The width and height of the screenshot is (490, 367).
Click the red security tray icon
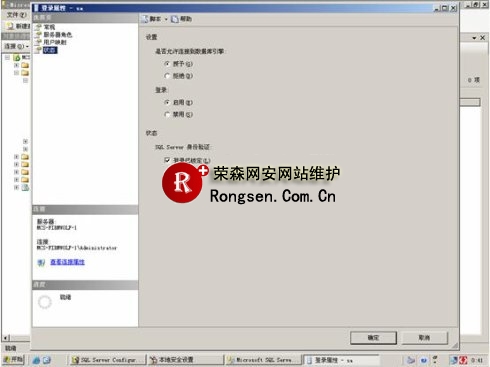[464, 360]
